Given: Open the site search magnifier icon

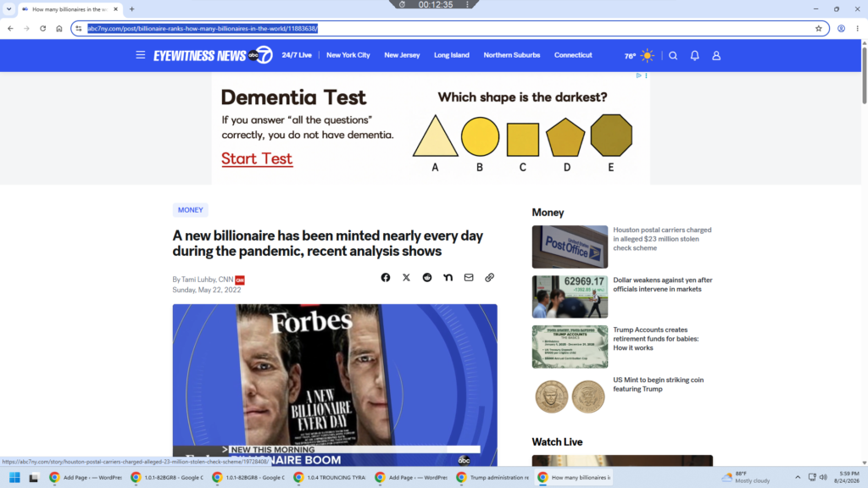Looking at the screenshot, I should 673,55.
